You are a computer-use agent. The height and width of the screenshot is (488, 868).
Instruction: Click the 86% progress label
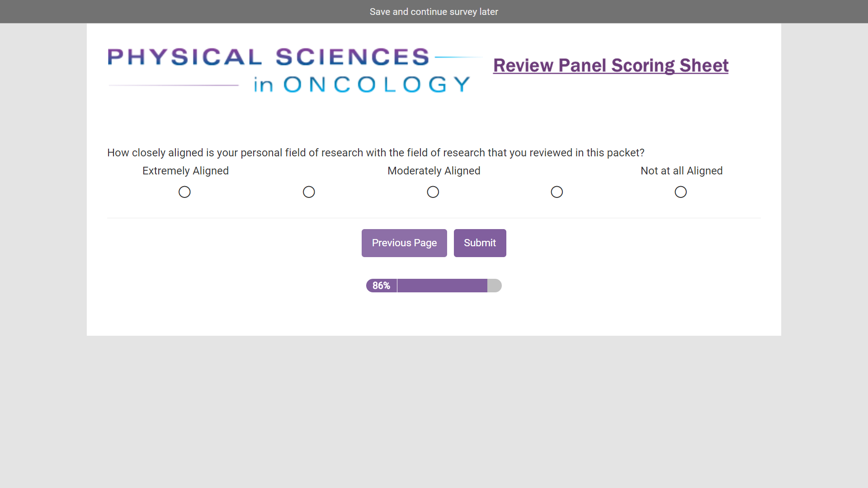coord(381,286)
